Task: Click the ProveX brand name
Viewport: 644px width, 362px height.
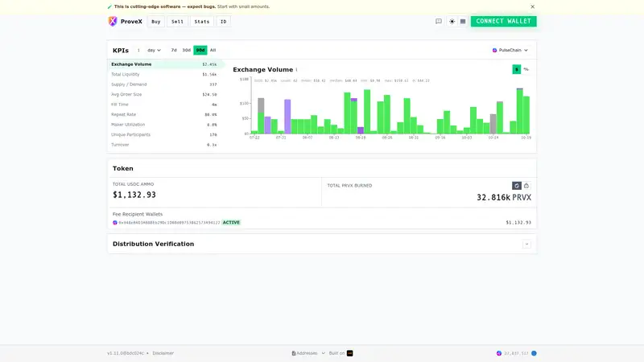Action: pos(131,22)
